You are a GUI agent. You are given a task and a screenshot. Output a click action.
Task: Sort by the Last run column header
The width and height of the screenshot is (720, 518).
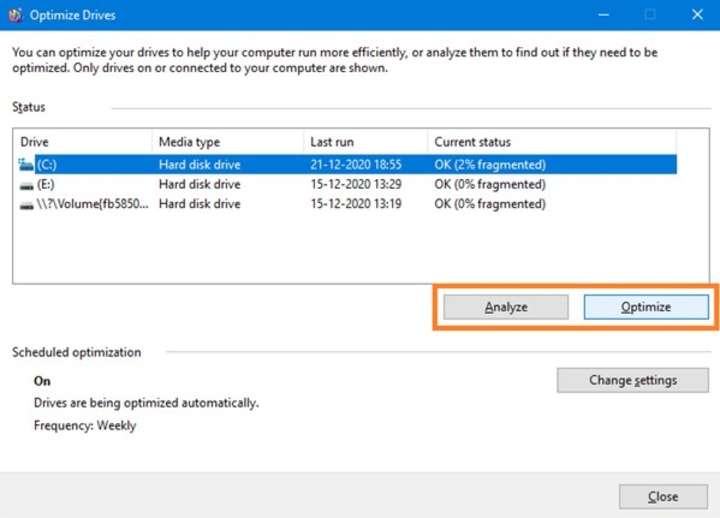click(366, 142)
